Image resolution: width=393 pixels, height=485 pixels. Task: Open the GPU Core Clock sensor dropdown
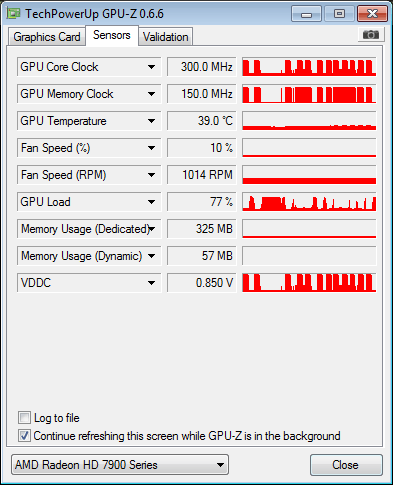pyautogui.click(x=151, y=67)
